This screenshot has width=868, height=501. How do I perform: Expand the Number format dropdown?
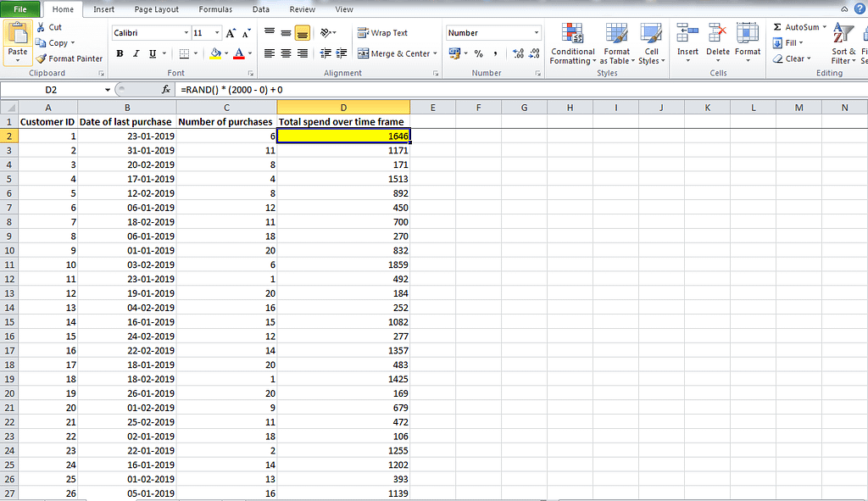tap(536, 33)
